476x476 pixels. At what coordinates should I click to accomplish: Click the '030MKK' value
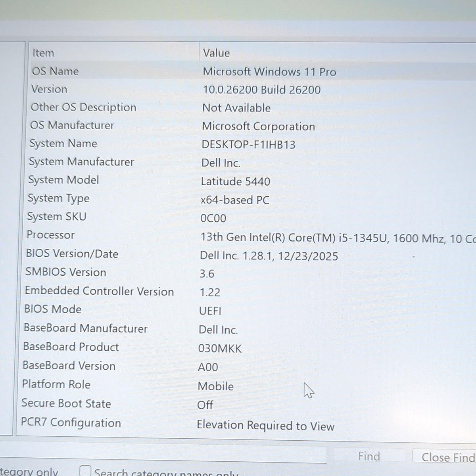(x=220, y=348)
